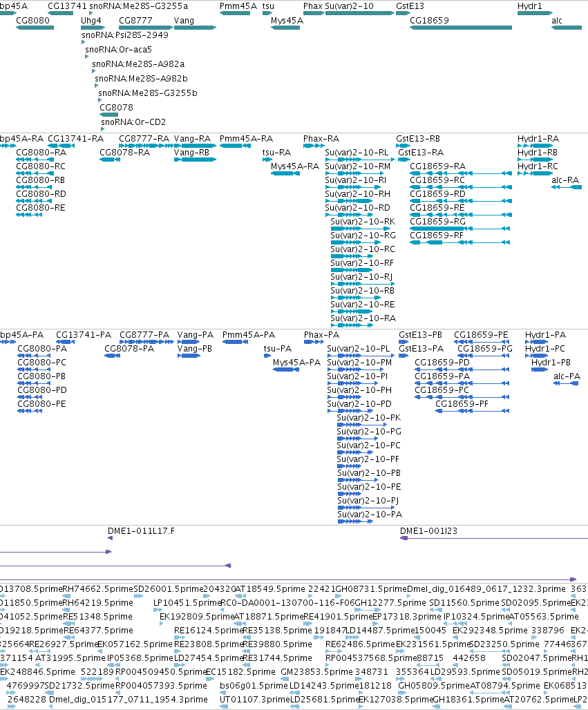
Task: Open transcript CG8080-RE
Action: click(x=29, y=214)
